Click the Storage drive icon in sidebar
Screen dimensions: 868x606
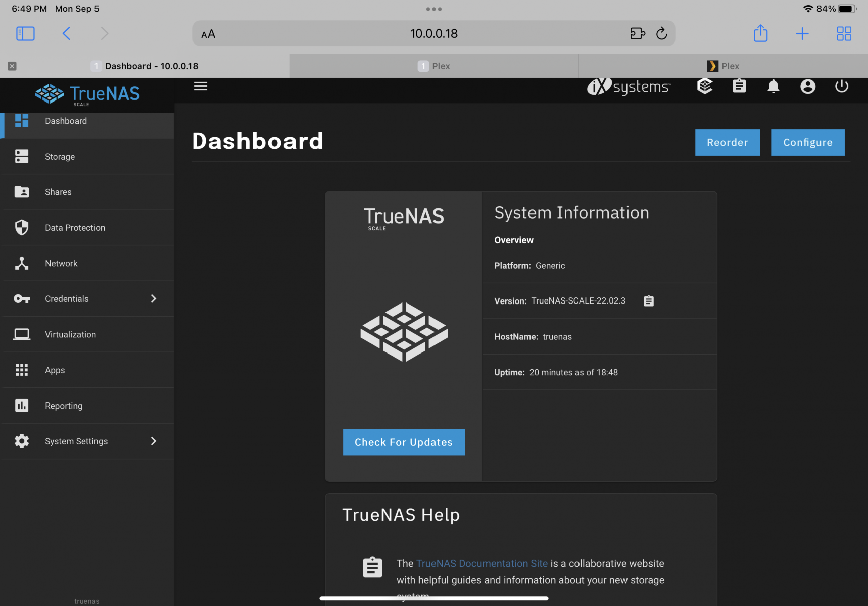click(x=22, y=157)
